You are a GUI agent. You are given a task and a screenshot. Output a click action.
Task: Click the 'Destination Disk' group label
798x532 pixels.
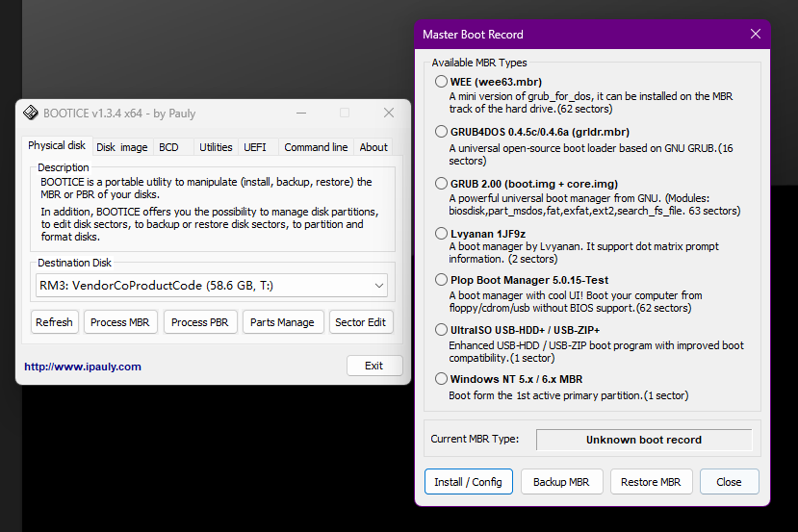point(74,263)
